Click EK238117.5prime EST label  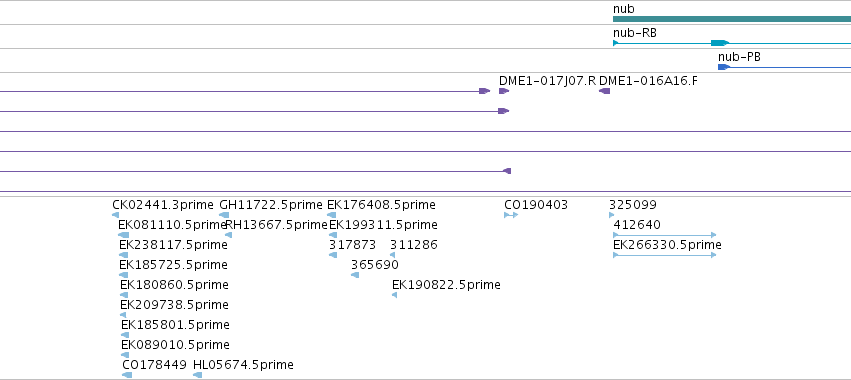(173, 245)
